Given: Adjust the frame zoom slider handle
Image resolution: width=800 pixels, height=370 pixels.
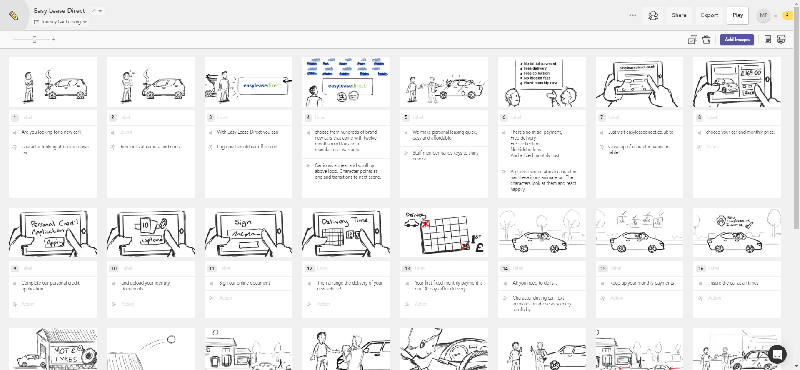Looking at the screenshot, I should point(34,39).
